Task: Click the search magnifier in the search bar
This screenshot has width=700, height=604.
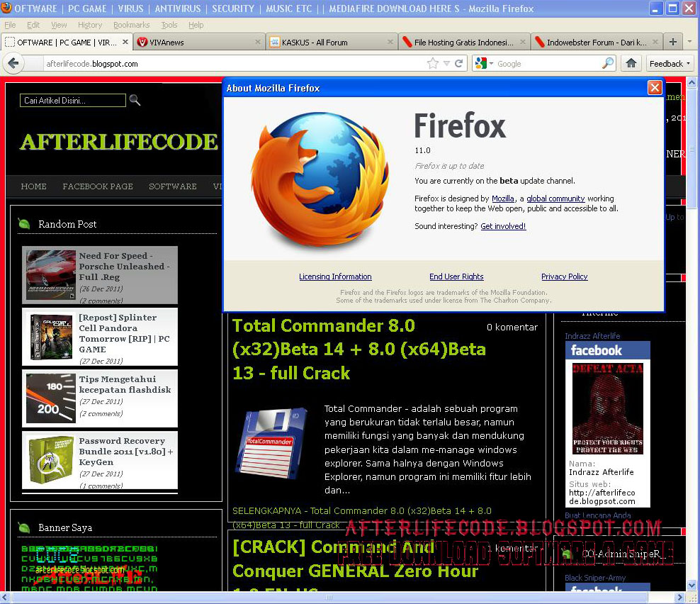Action: tap(607, 63)
